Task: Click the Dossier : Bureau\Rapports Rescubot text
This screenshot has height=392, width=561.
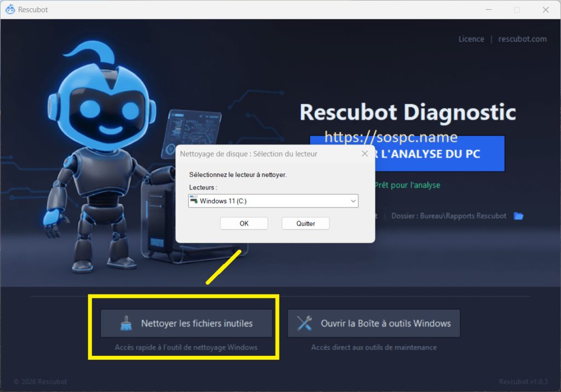Action: click(x=449, y=216)
